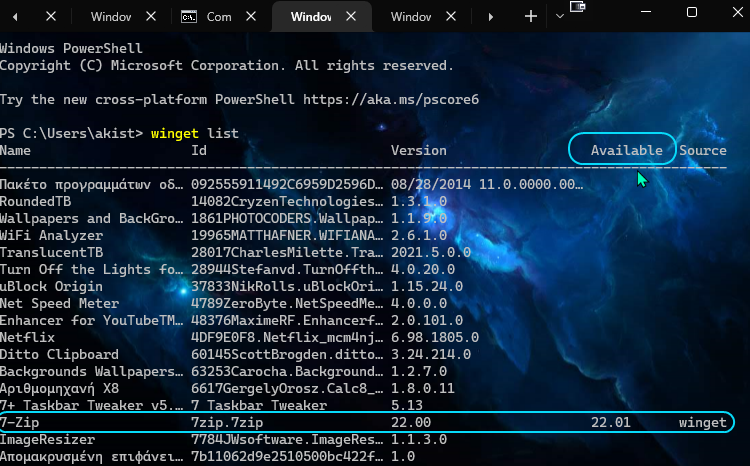
Task: Click the '7+ Taskbar Tweaker v5.…' name
Action: coord(91,405)
